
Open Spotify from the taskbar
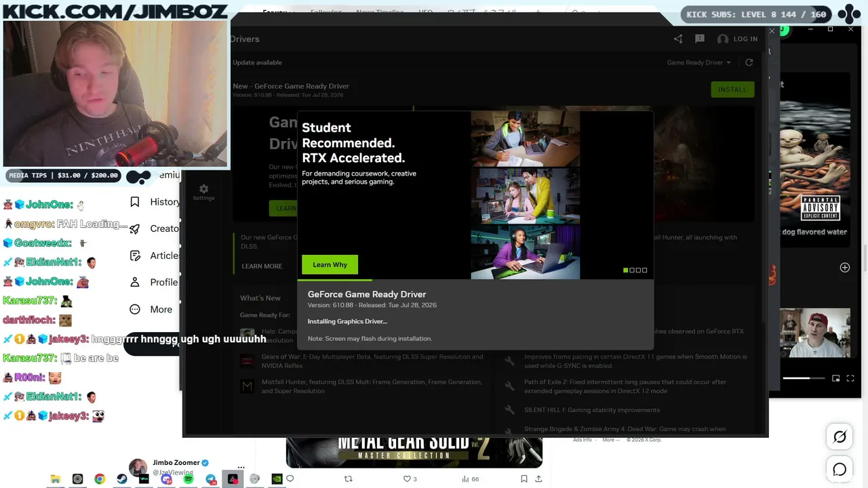189,479
